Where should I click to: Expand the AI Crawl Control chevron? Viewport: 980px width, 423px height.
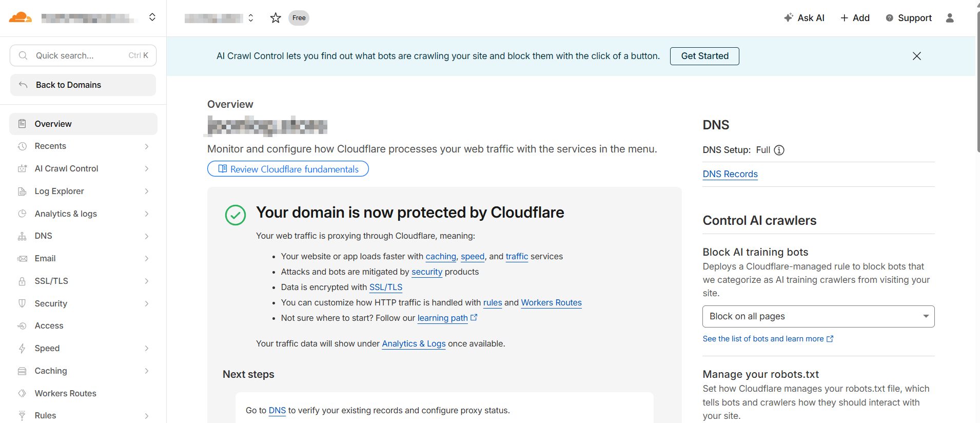pos(147,168)
